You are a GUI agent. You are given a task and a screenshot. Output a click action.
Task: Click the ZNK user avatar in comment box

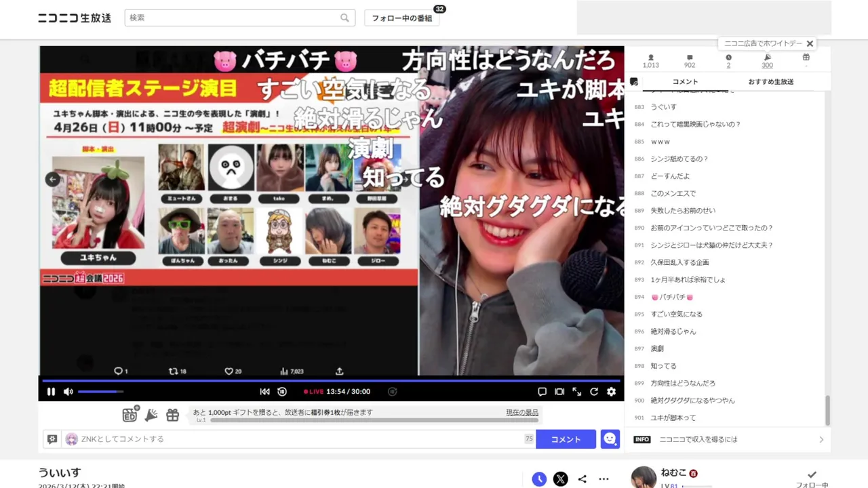71,439
